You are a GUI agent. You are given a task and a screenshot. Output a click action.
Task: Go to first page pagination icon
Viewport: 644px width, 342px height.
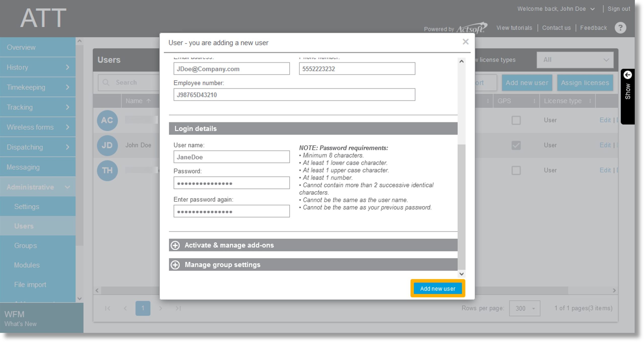107,308
